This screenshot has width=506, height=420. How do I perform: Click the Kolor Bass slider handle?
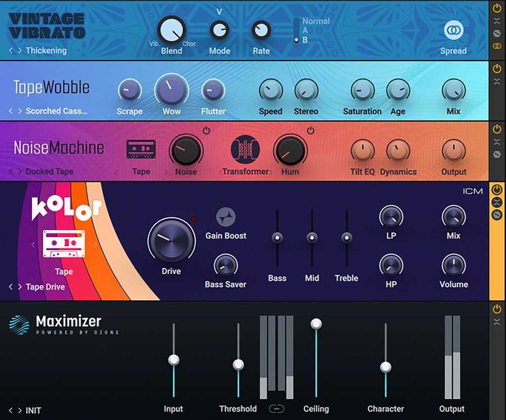(277, 238)
